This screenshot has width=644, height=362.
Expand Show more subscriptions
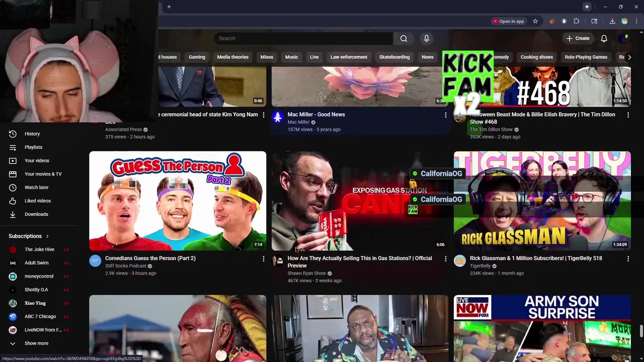[x=36, y=343]
